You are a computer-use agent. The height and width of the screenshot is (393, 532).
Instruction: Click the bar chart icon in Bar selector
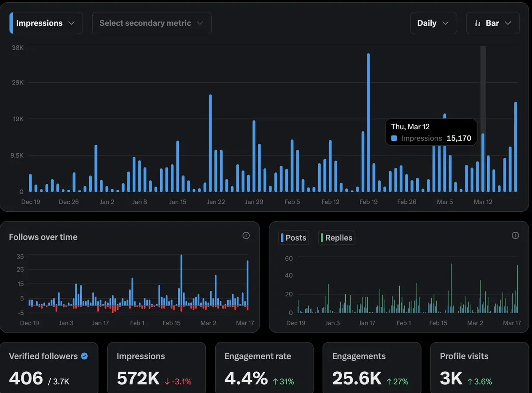[x=477, y=23]
